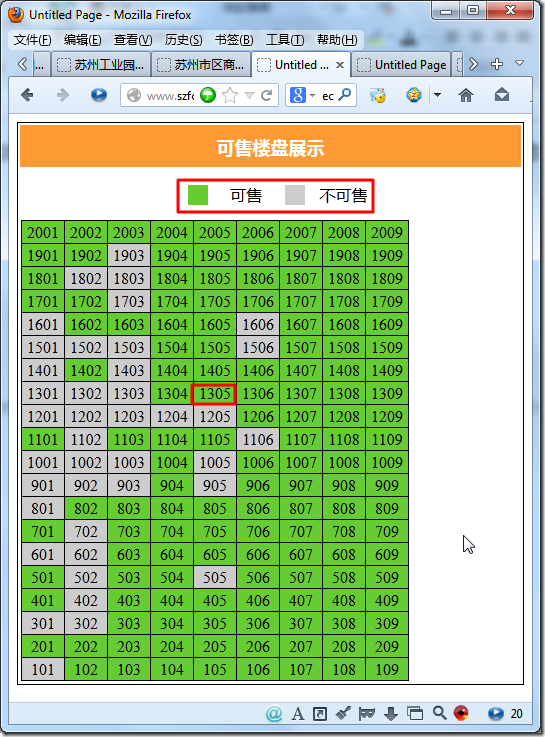Click the green 可售 legend swatch
The height and width of the screenshot is (737, 545).
[x=198, y=195]
